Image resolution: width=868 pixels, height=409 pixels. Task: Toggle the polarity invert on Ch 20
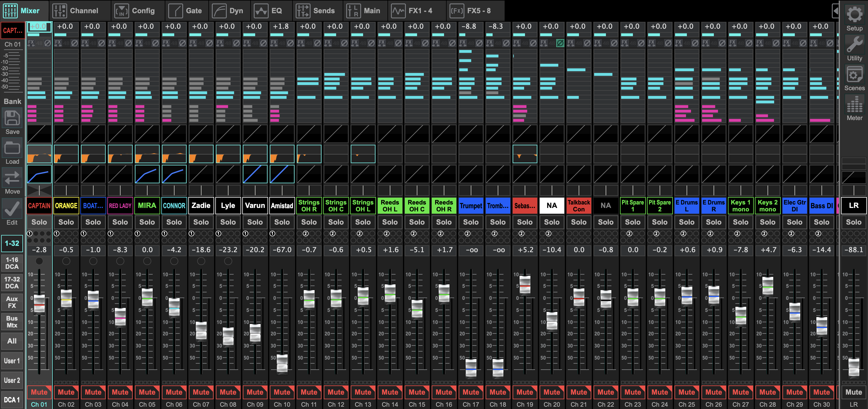pyautogui.click(x=560, y=43)
